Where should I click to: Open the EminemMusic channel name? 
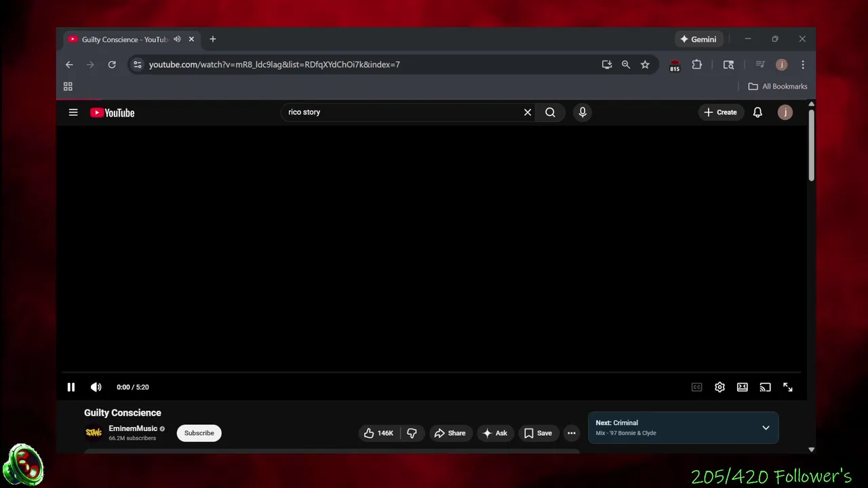[x=133, y=428]
